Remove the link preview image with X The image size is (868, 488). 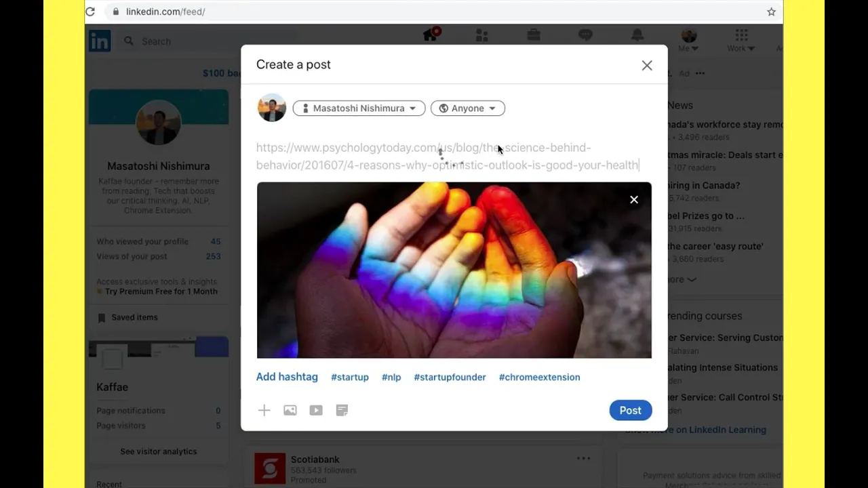coord(634,199)
